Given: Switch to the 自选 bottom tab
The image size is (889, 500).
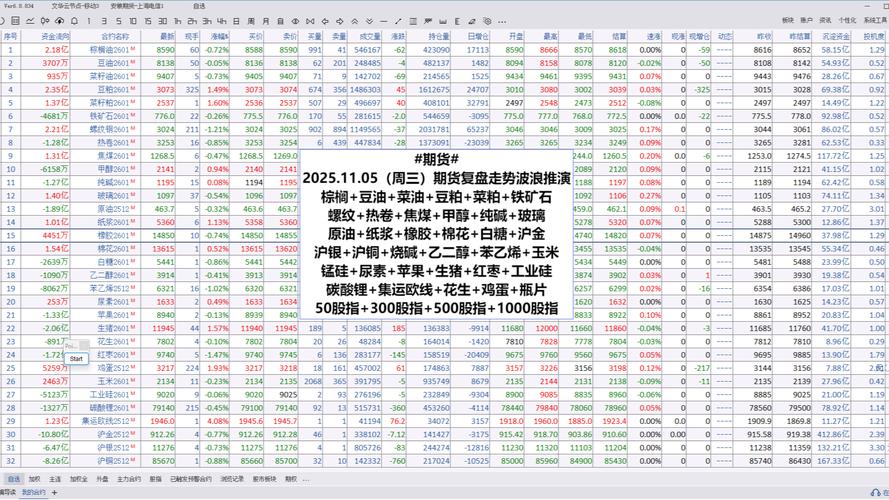Looking at the screenshot, I should pos(14,479).
